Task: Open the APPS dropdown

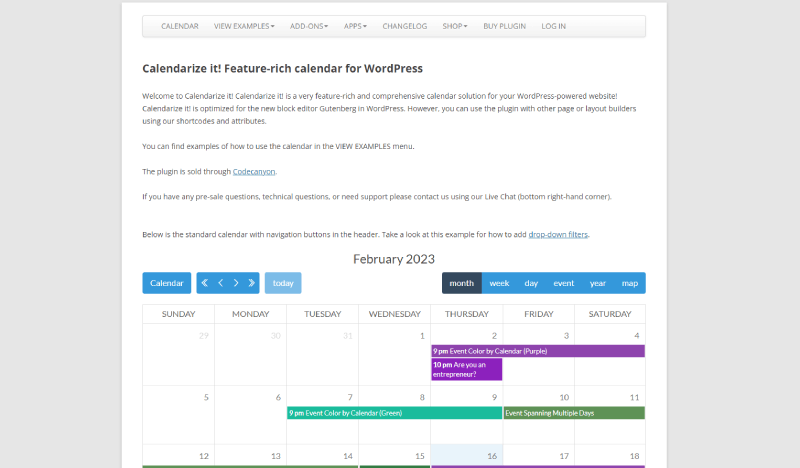Action: coord(355,26)
